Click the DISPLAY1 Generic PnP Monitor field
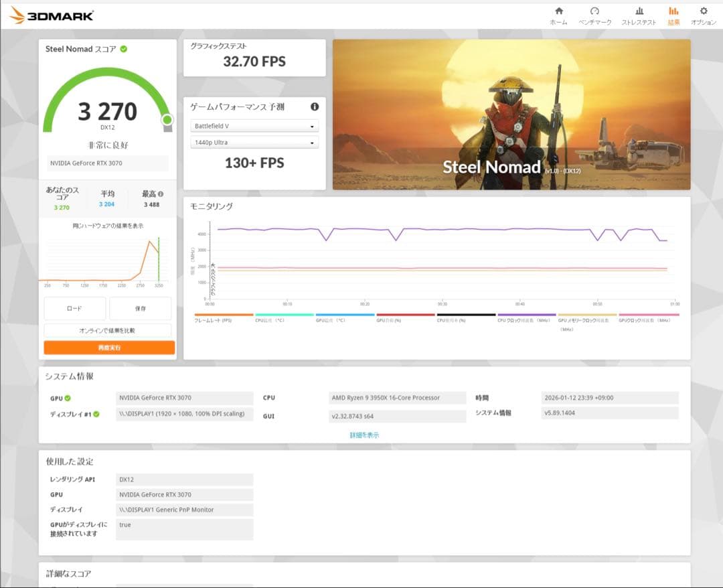The image size is (723, 588). [x=185, y=510]
